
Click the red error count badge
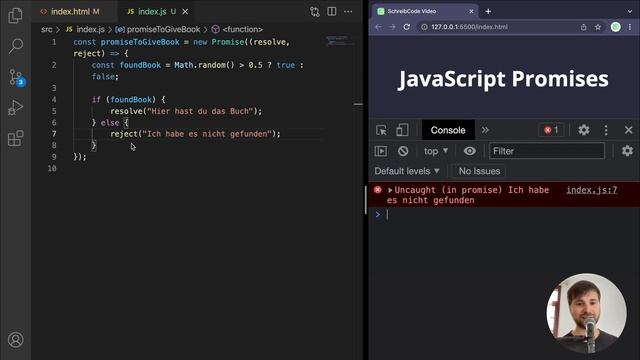point(551,130)
